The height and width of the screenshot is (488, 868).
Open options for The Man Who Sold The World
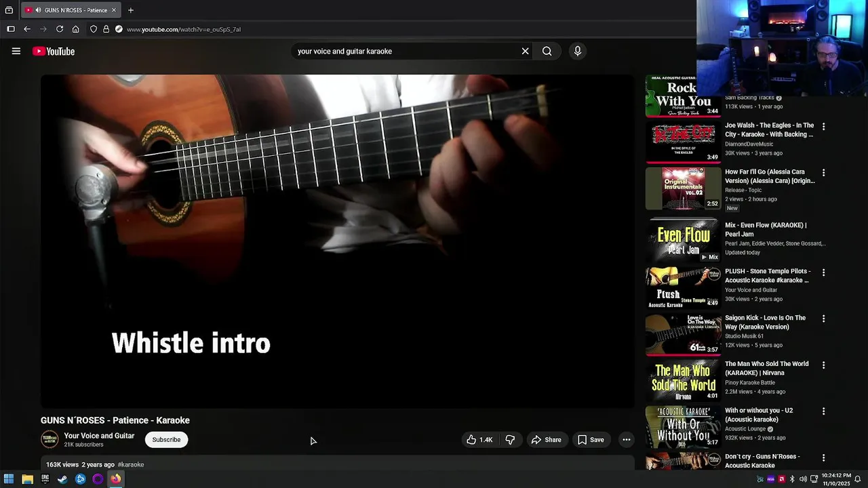(x=824, y=365)
